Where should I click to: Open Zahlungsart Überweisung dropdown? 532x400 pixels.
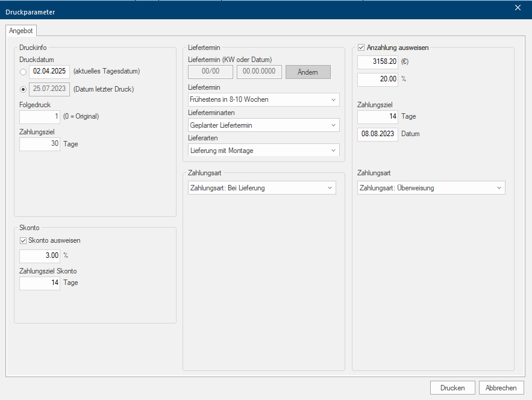[x=431, y=188]
